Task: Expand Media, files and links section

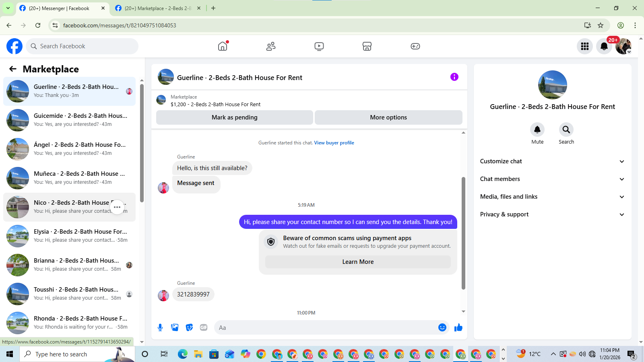Action: 552,197
